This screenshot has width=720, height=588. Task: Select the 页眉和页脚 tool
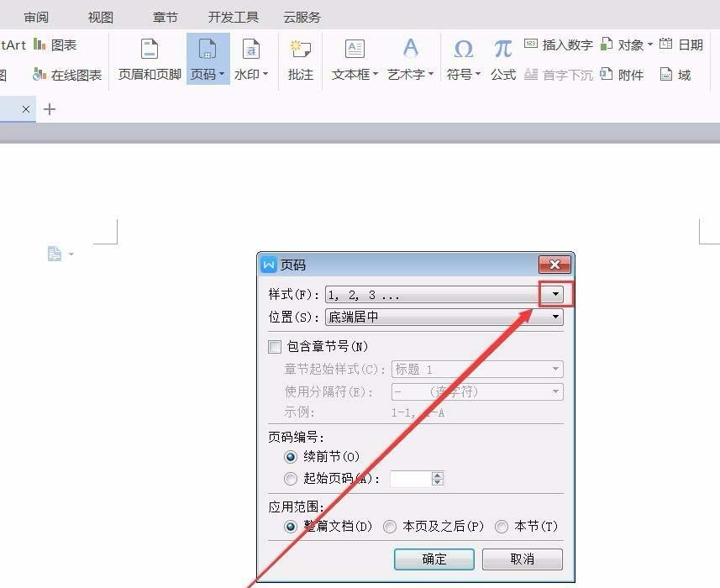point(148,59)
